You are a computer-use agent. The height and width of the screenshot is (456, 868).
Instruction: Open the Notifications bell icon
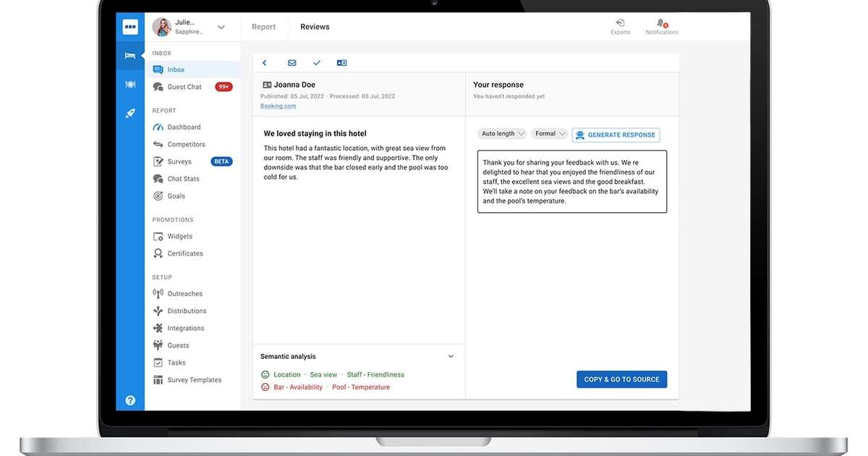pos(661,24)
